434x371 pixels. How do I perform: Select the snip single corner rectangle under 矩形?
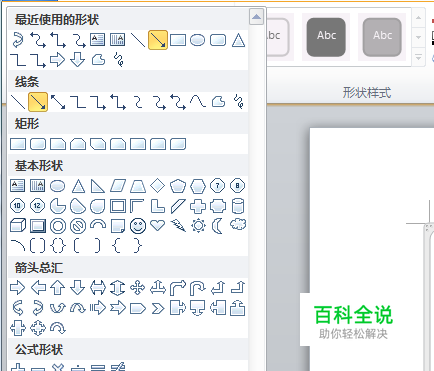pyautogui.click(x=58, y=144)
